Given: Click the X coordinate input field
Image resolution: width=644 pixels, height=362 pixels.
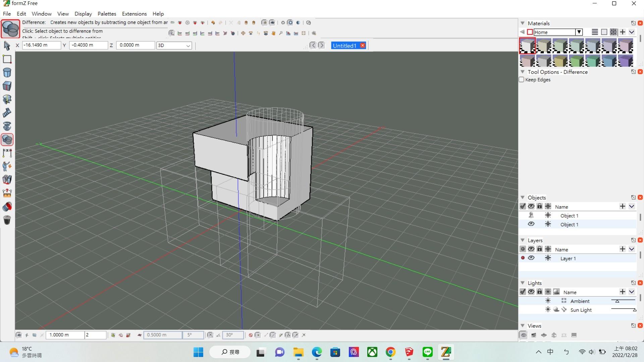Looking at the screenshot, I should pos(42,45).
